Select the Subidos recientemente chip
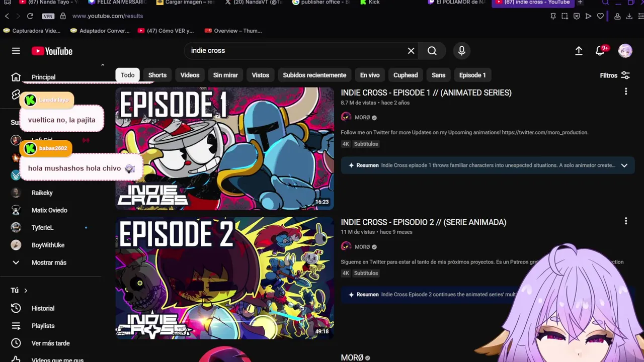Viewport: 644px width, 362px height. [x=314, y=75]
